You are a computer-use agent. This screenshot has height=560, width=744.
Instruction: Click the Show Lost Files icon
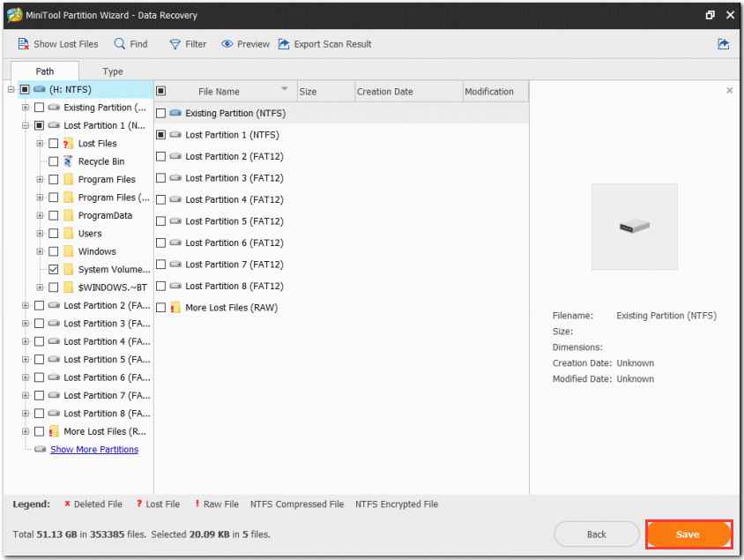(25, 43)
